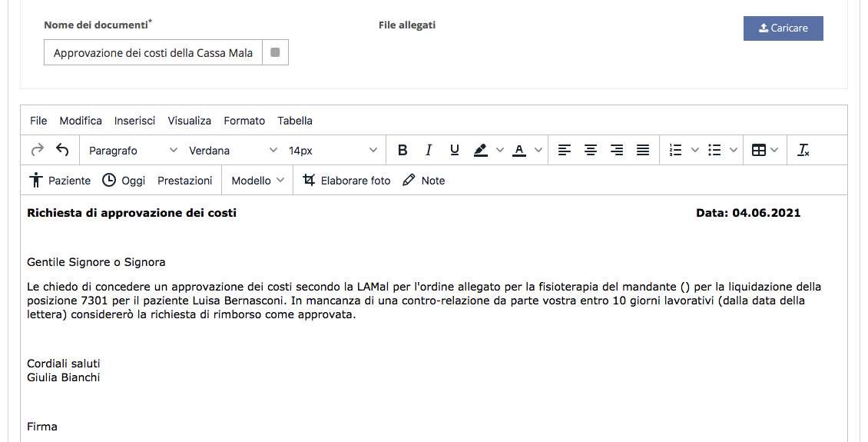Insert today's date with Oggi
The height and width of the screenshot is (442, 868).
tap(124, 181)
